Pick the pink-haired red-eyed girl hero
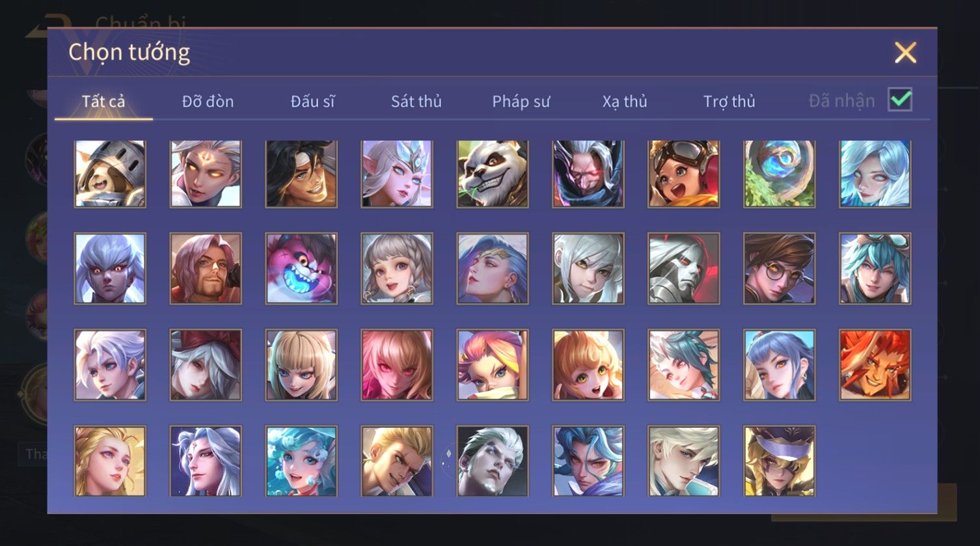Viewport: 980px width, 546px height. (x=397, y=364)
